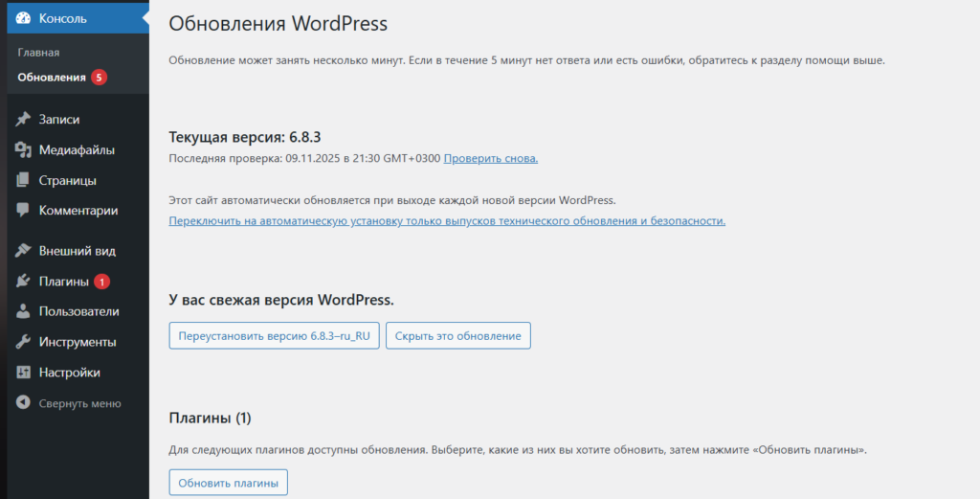Open Медиафайлы via its media icon
This screenshot has height=499, width=980.
[24, 150]
